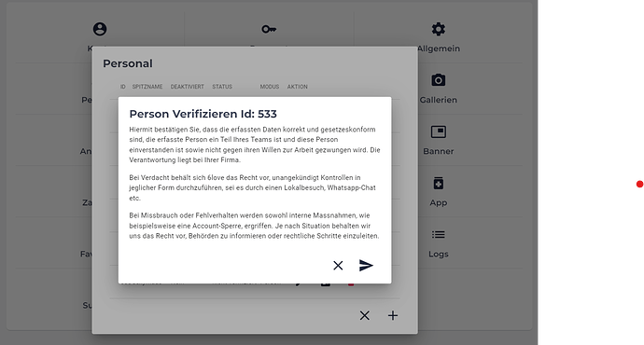Image resolution: width=644 pixels, height=345 pixels.
Task: Open Logs via the list icon
Action: coord(439,235)
